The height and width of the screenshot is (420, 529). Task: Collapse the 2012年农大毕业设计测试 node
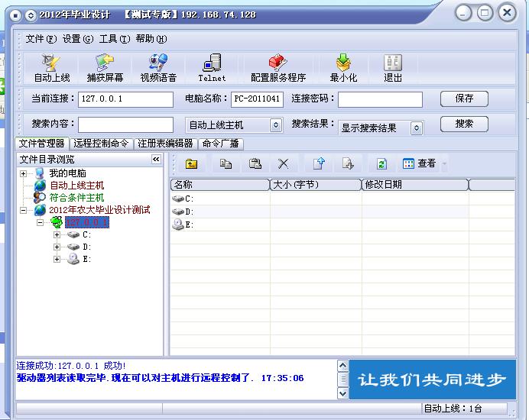coord(23,210)
